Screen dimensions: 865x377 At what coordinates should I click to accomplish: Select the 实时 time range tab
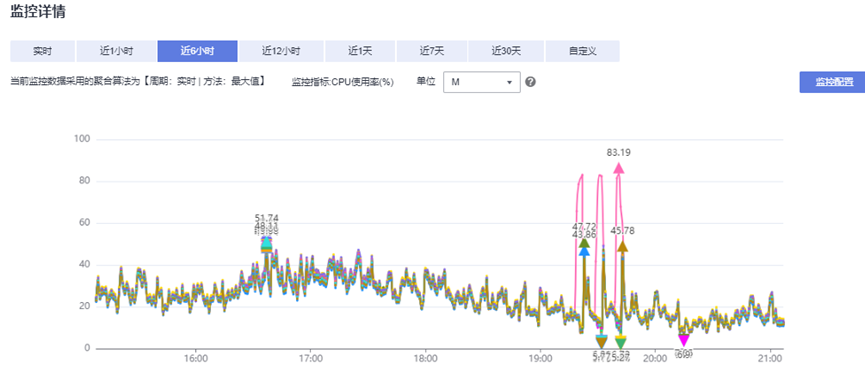point(42,51)
